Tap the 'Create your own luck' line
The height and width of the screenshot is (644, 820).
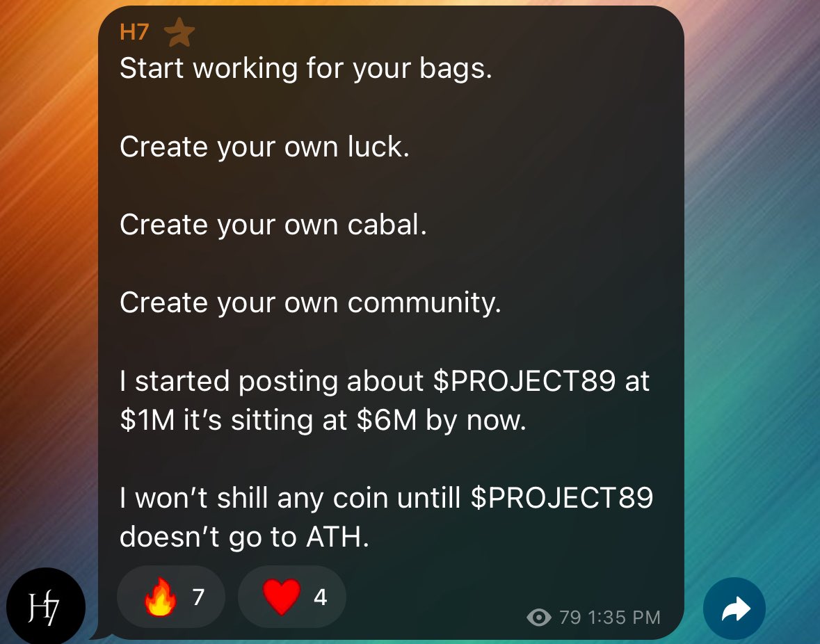pos(264,146)
